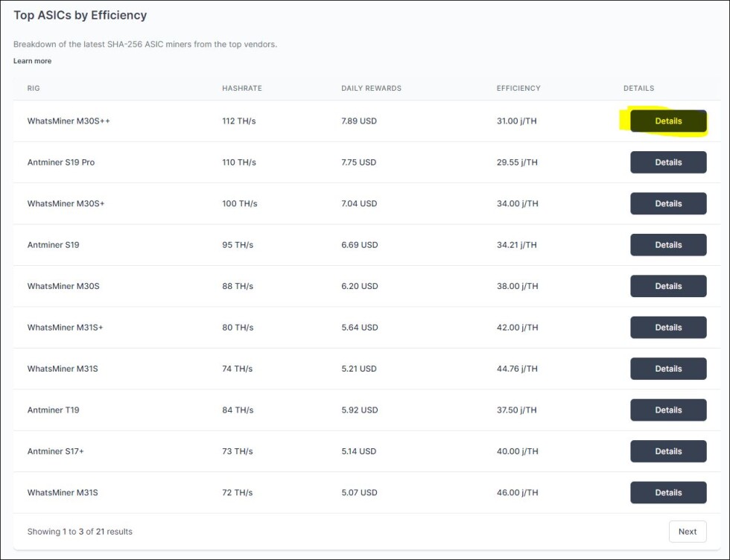Open Details for Antminer S19 Pro
The image size is (730, 560).
pos(668,162)
